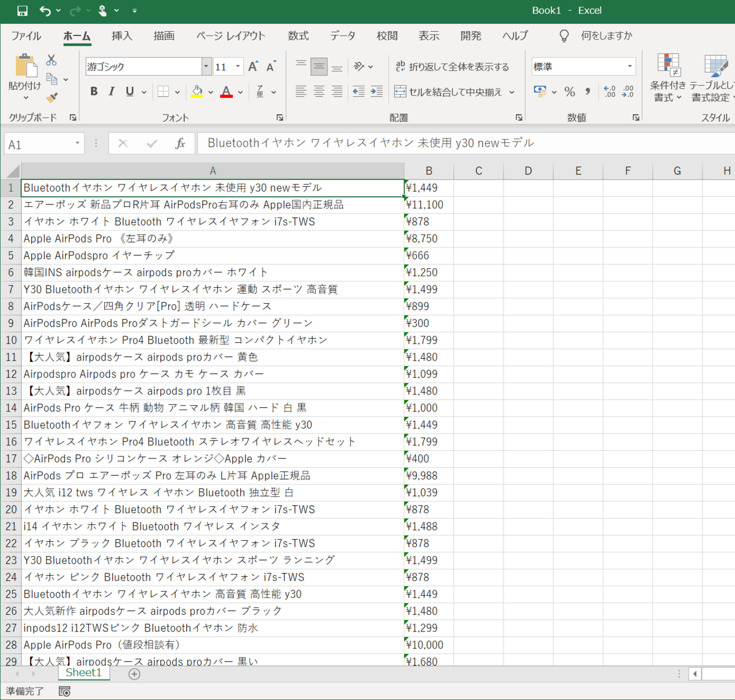
Task: Click the horizontal scrollbar left arrow
Action: pyautogui.click(x=695, y=674)
